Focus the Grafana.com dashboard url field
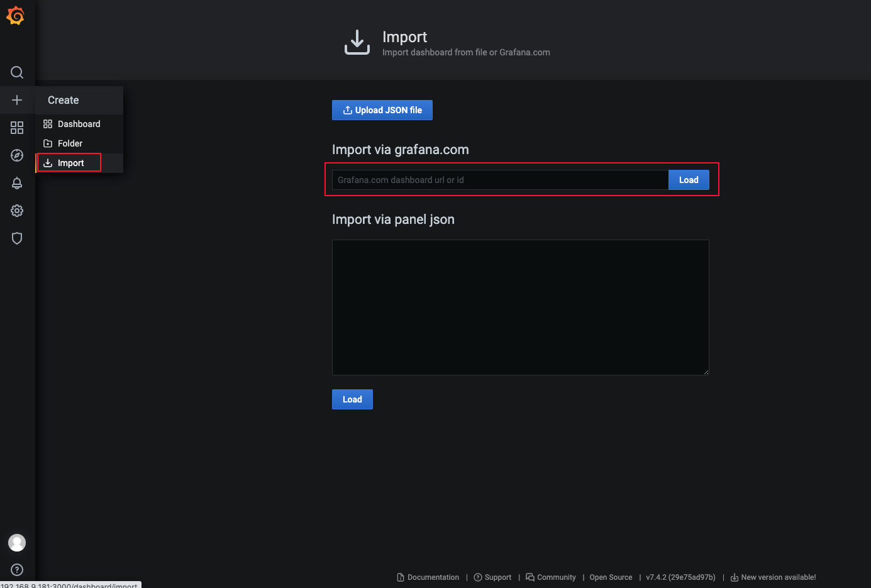 coord(500,180)
